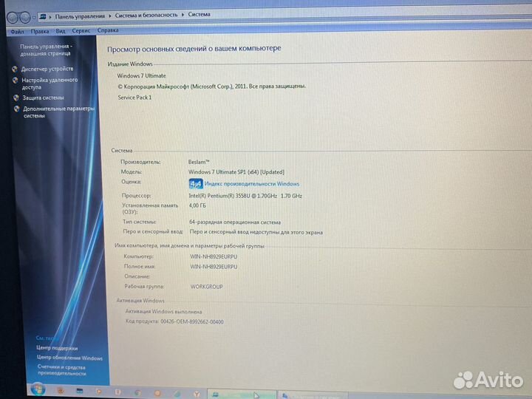
Task: Click the Установленная память (ОЗУ) label
Action: (x=150, y=208)
